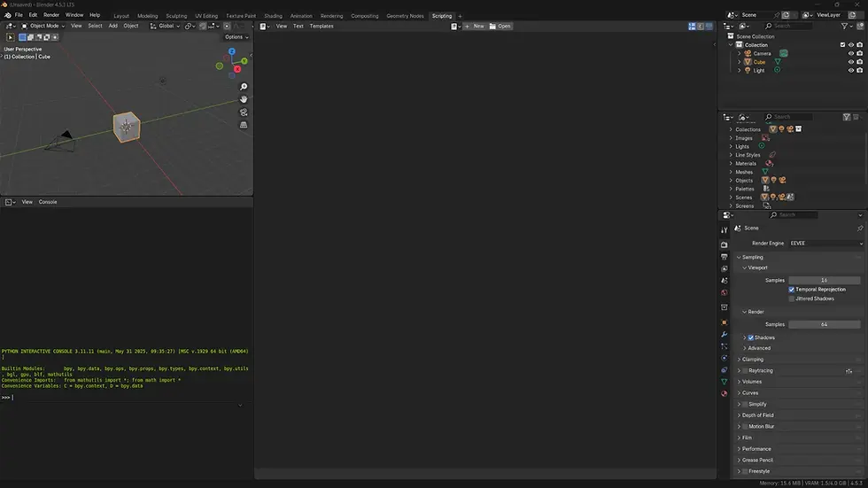Toggle proportional editing icon in viewport header
868x488 pixels.
pyautogui.click(x=227, y=26)
